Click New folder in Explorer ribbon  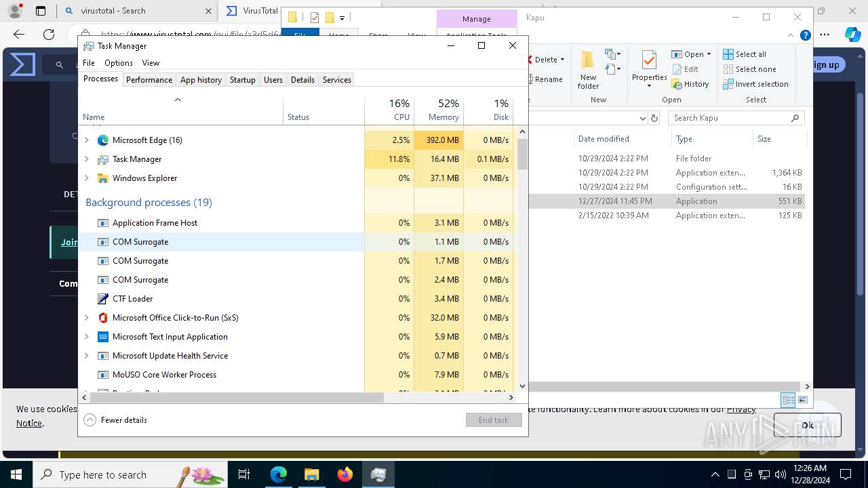coord(588,70)
